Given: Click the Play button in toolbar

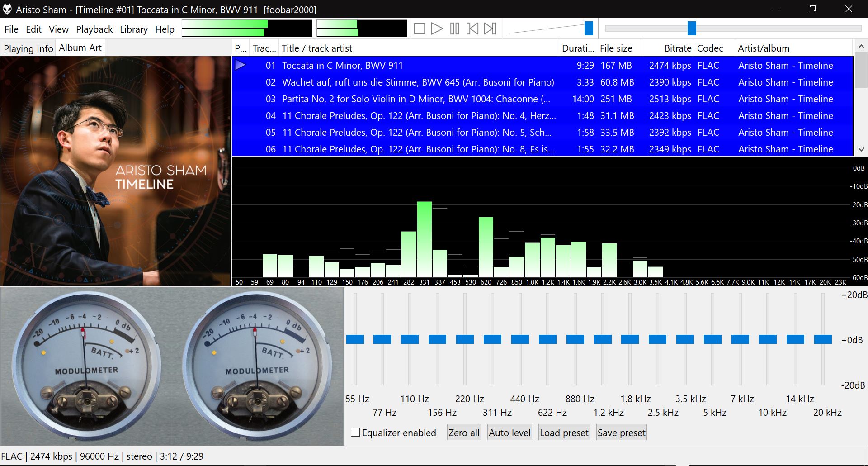Looking at the screenshot, I should tap(437, 29).
